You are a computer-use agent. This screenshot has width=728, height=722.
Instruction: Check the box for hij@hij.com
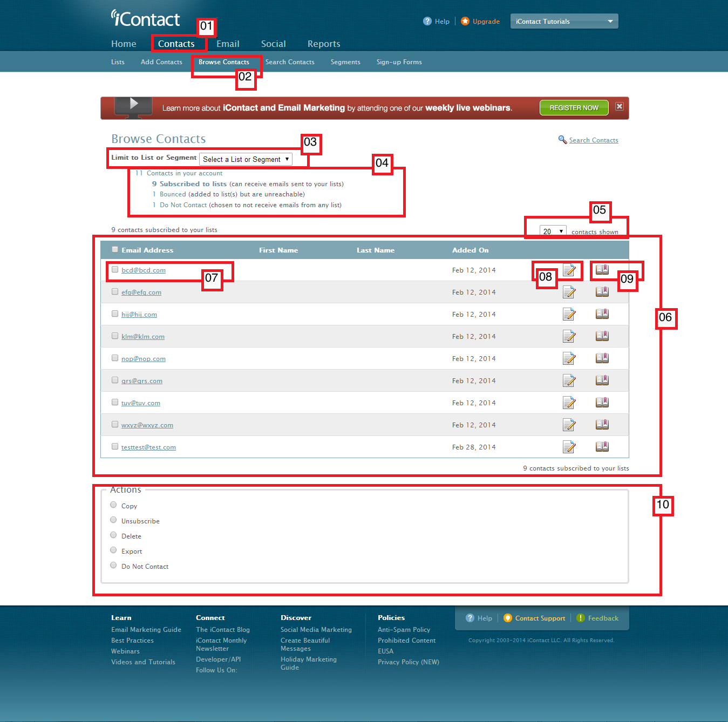(115, 314)
